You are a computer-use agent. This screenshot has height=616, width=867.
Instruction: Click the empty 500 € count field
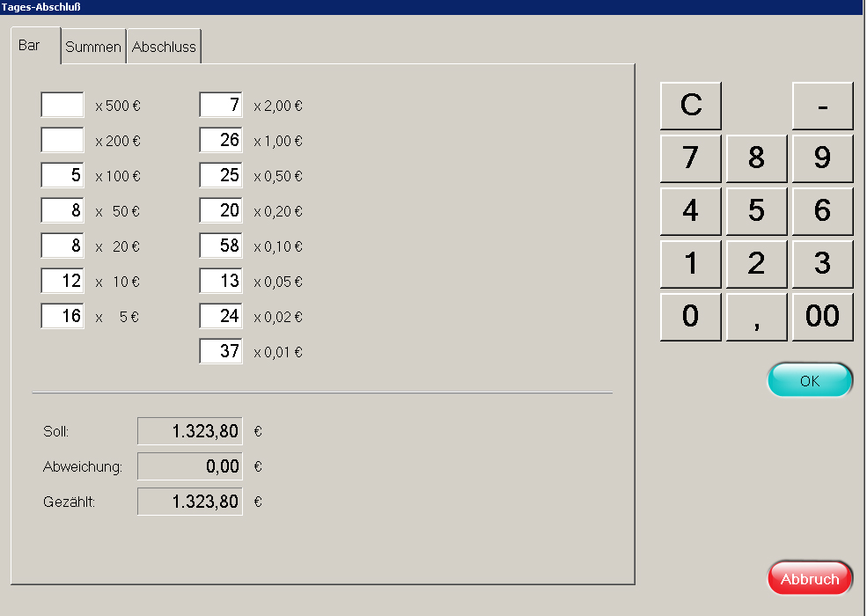[62, 106]
